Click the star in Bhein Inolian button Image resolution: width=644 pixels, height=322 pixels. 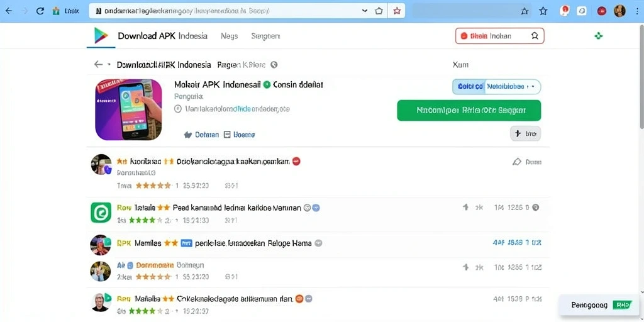tap(535, 36)
